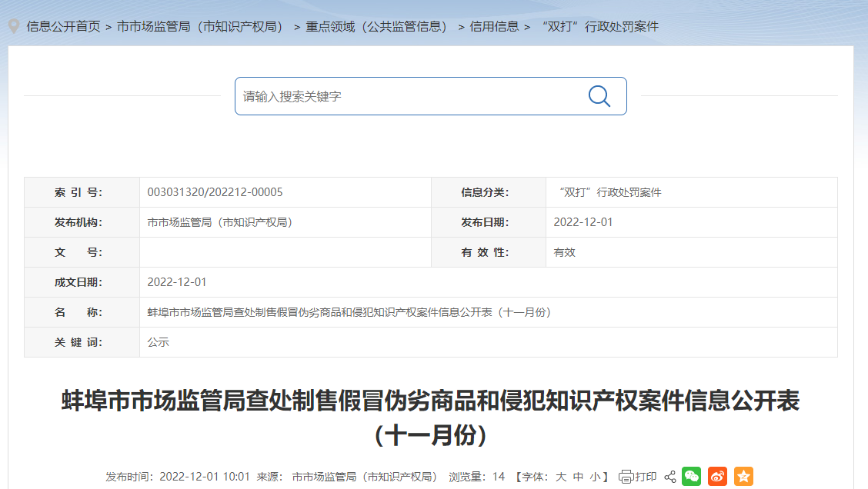Click index number 003031320/202212-00005
Viewport: 868px width, 489px height.
coord(215,192)
